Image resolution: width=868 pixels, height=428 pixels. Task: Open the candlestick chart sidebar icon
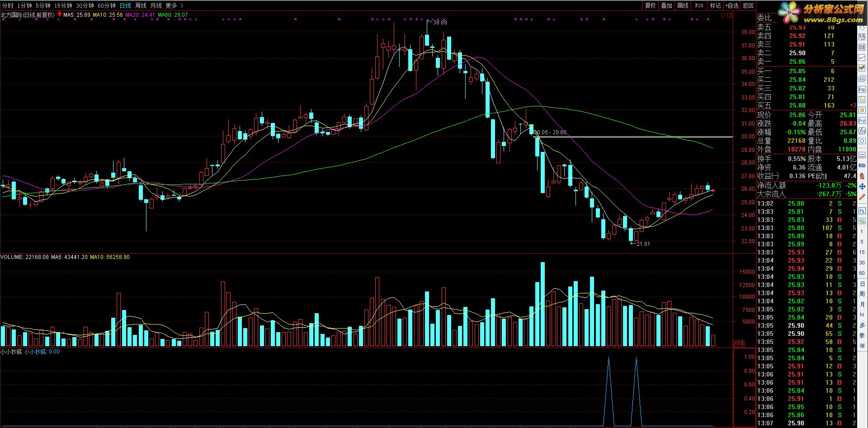(862, 67)
